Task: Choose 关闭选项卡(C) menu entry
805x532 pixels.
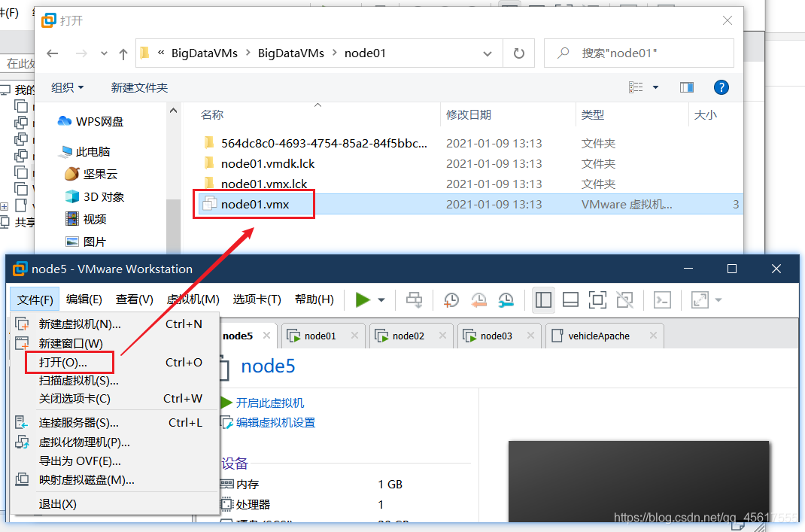Action: [115, 399]
